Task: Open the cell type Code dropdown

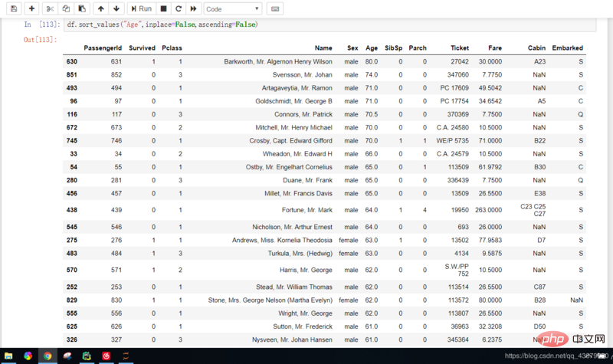Action: pyautogui.click(x=233, y=8)
